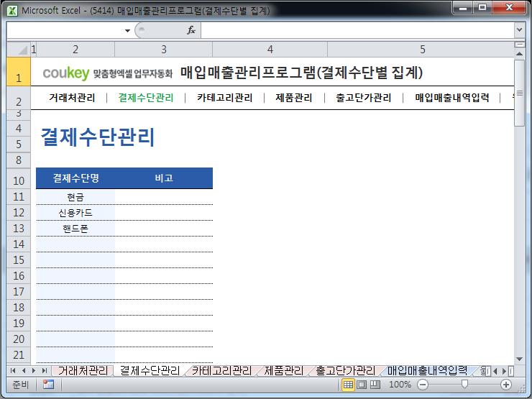The image size is (532, 399).
Task: Select column header 3
Action: coord(163,50)
